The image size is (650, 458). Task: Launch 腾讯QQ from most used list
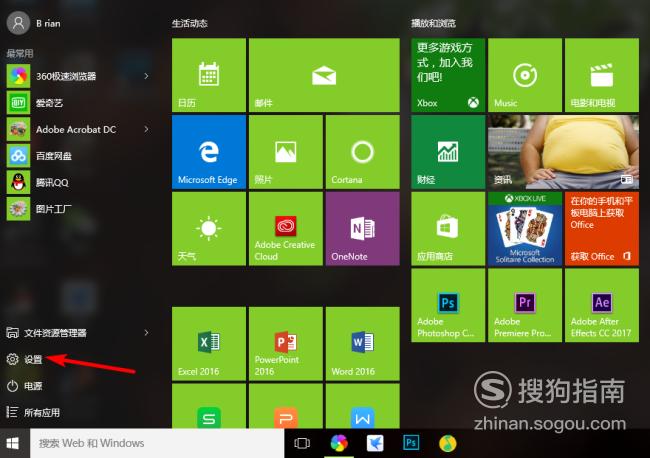click(38, 182)
